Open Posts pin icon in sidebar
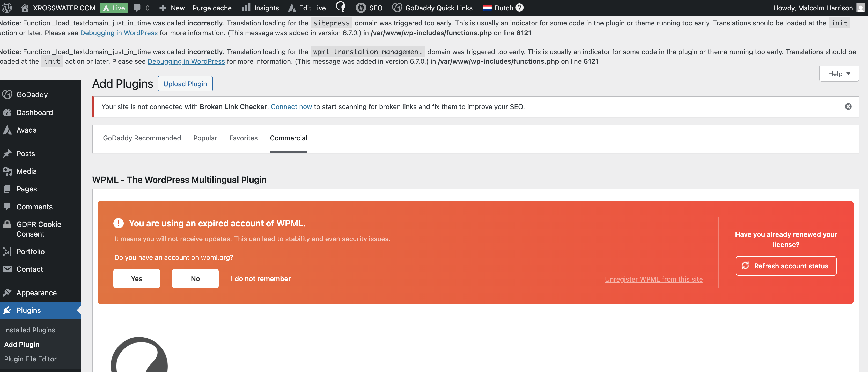The image size is (868, 372). (x=7, y=153)
